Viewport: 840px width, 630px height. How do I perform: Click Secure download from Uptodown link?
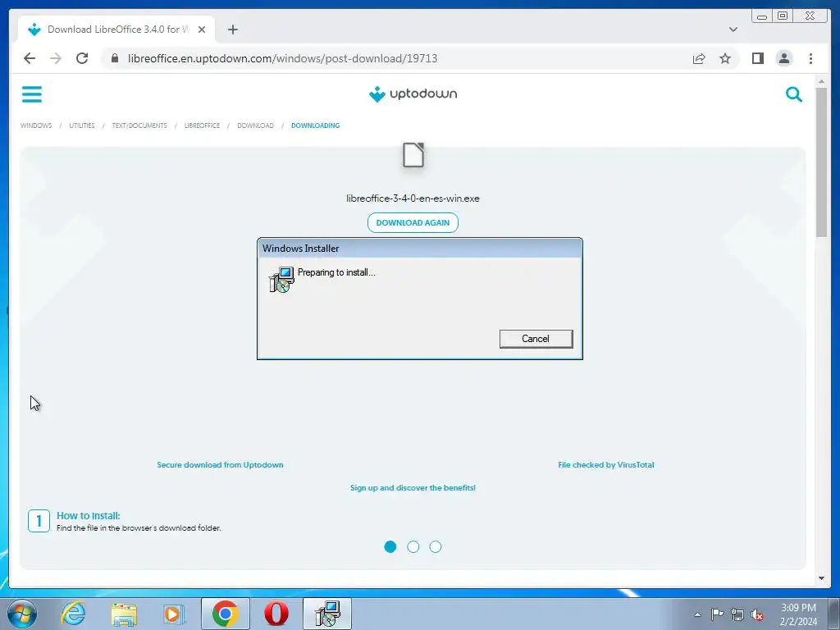(220, 464)
